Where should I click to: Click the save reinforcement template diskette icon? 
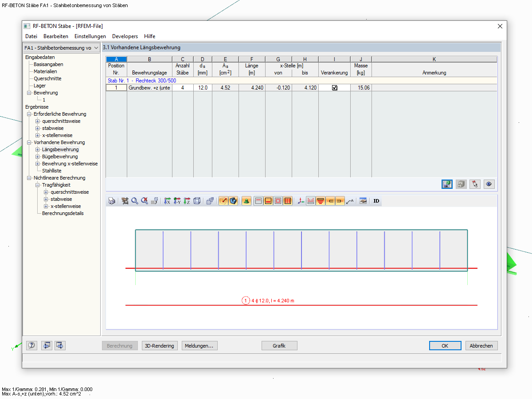(x=447, y=184)
